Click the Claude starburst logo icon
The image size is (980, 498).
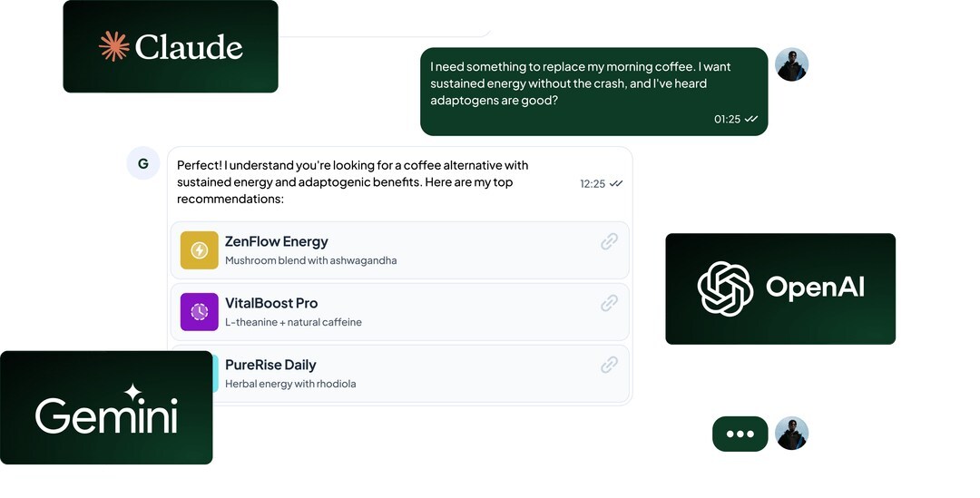pyautogui.click(x=114, y=46)
